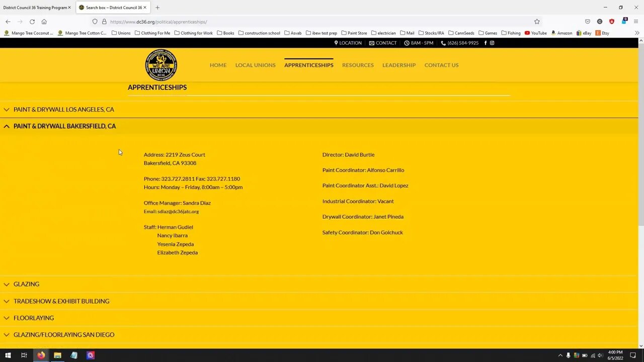The image size is (644, 362).
Task: Show hidden system tray icons
Action: [x=560, y=355]
